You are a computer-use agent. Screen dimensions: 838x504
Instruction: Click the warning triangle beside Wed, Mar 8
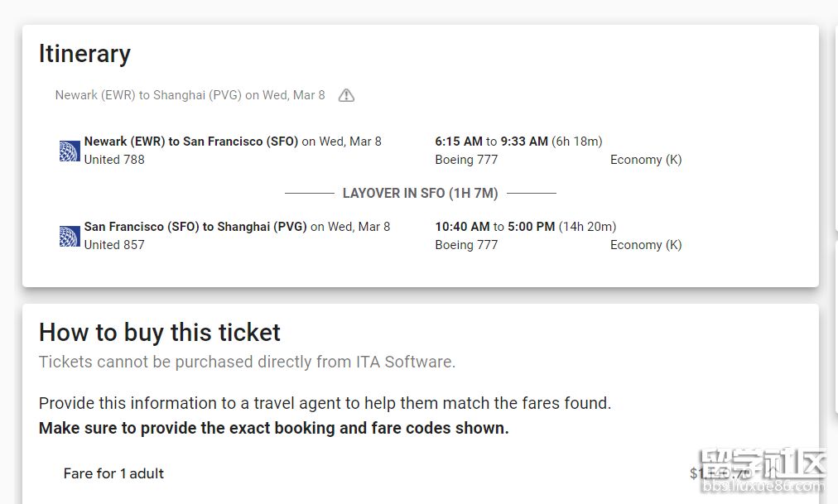[x=346, y=95]
